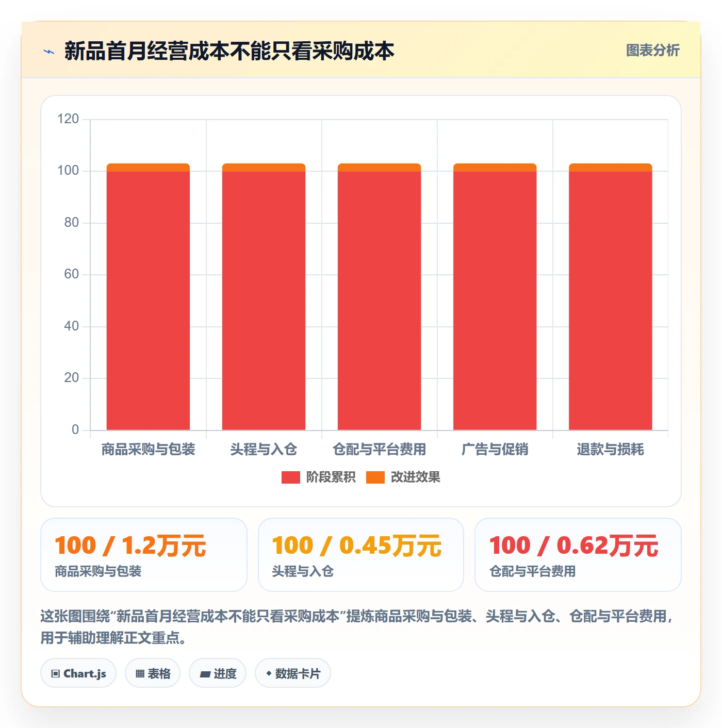Click the y-axis value 60
This screenshot has height=728, width=722.
(x=71, y=274)
